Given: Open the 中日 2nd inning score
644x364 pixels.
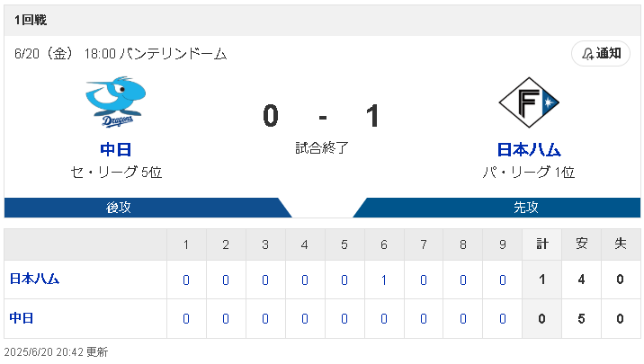Looking at the screenshot, I should pyautogui.click(x=226, y=319).
